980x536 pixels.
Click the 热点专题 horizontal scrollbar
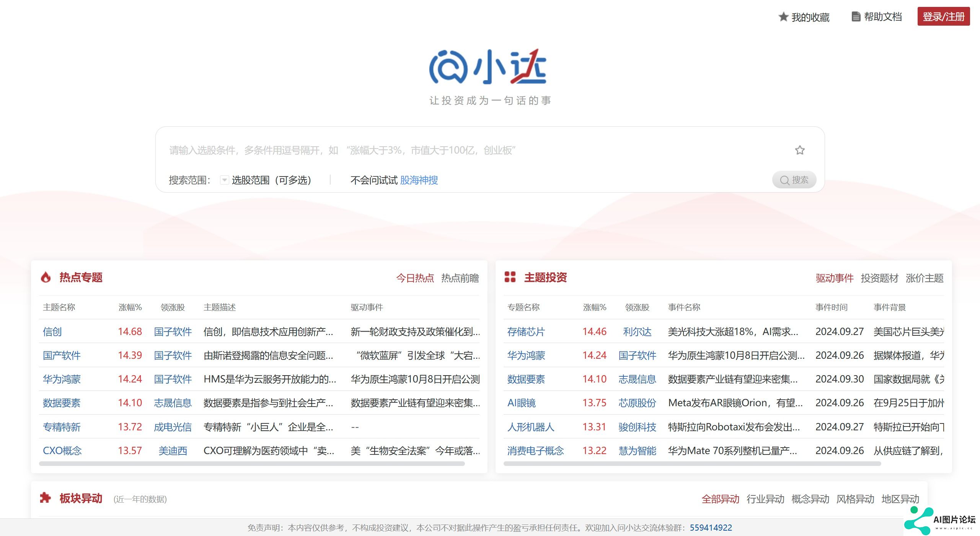(252, 464)
